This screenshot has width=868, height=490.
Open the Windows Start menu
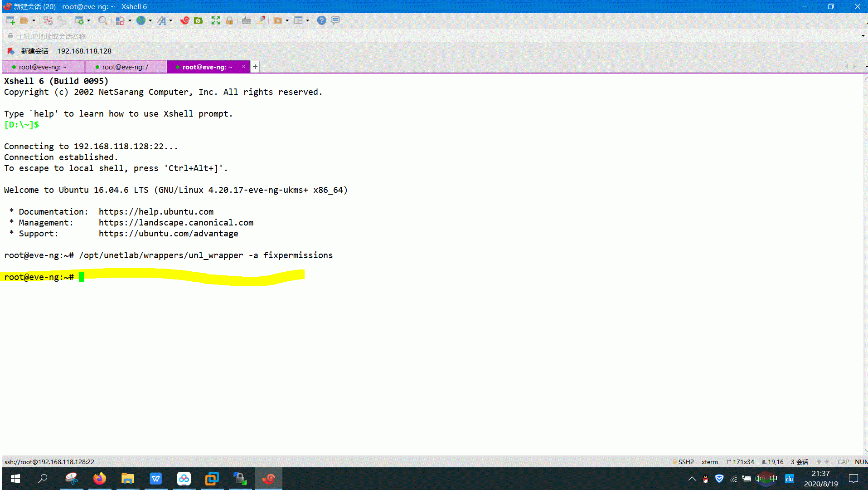[x=15, y=479]
